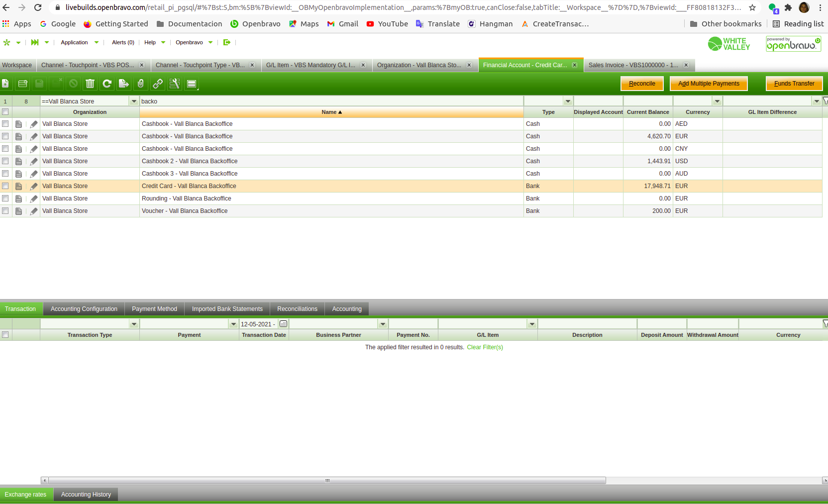Tick the Voucher row checkbox
The height and width of the screenshot is (504, 828).
point(5,211)
